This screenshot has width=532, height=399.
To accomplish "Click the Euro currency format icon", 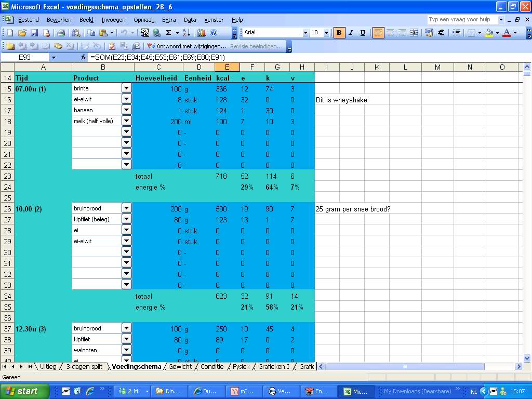I will tap(441, 33).
